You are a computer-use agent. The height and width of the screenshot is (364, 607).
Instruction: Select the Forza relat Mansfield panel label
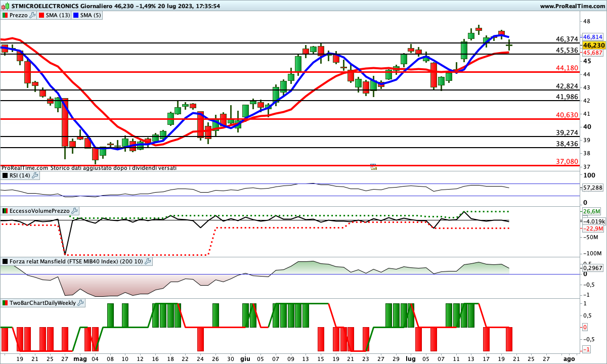76,261
